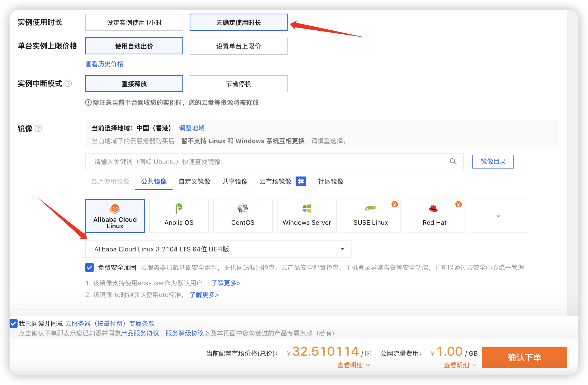Click the paid badge on Red Hat
588x385 pixels.
[x=458, y=204]
